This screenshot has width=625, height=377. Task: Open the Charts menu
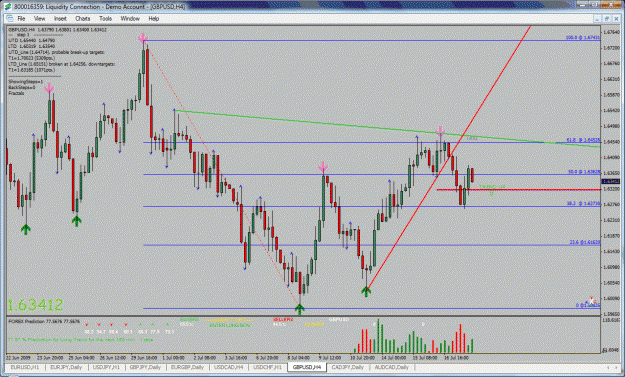tap(83, 18)
